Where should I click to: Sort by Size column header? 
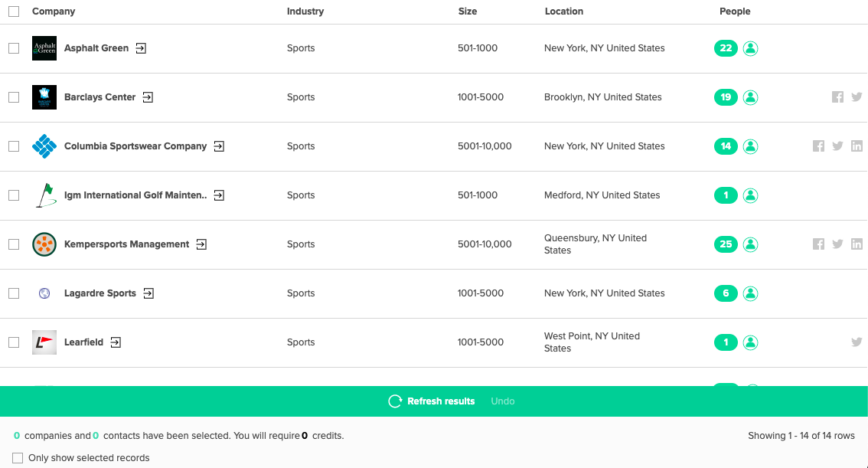pos(467,11)
